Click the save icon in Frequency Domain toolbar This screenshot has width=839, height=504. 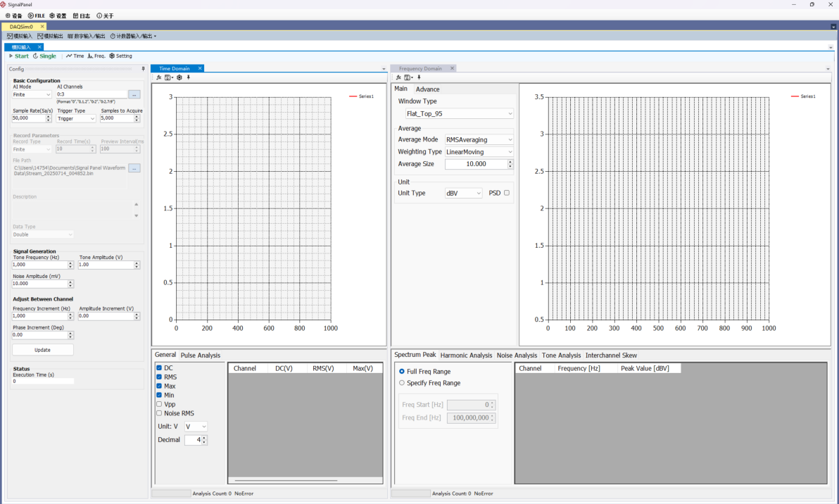[x=408, y=77]
